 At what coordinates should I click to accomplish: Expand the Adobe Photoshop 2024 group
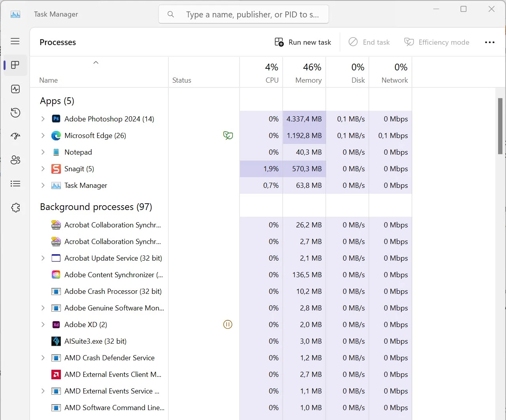[x=43, y=119]
